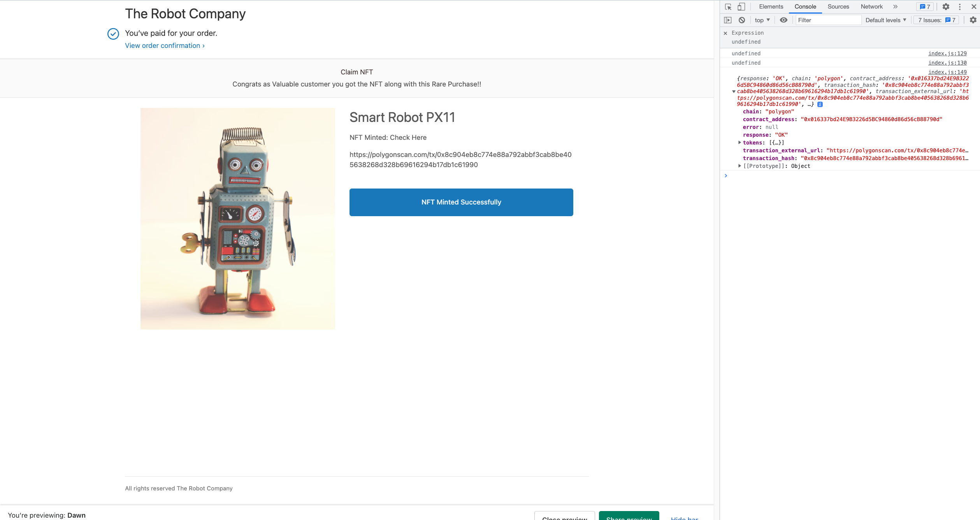Expand the tokens array

point(739,143)
